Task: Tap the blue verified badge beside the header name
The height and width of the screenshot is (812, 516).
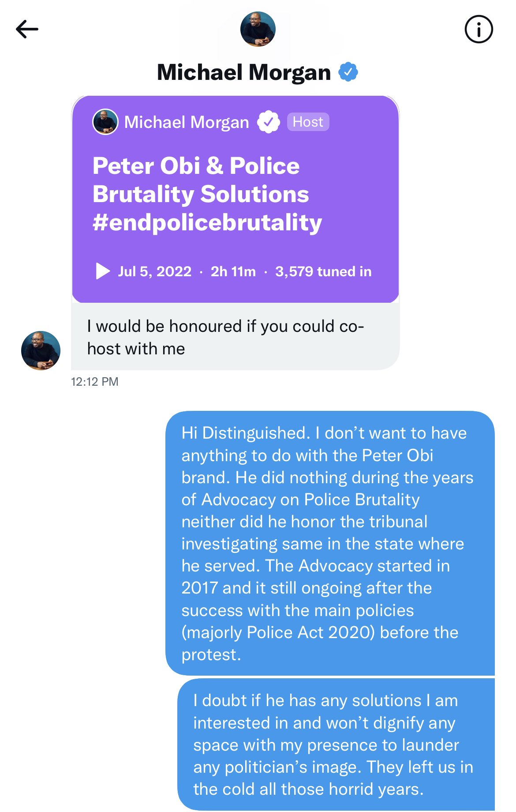Action: (348, 72)
